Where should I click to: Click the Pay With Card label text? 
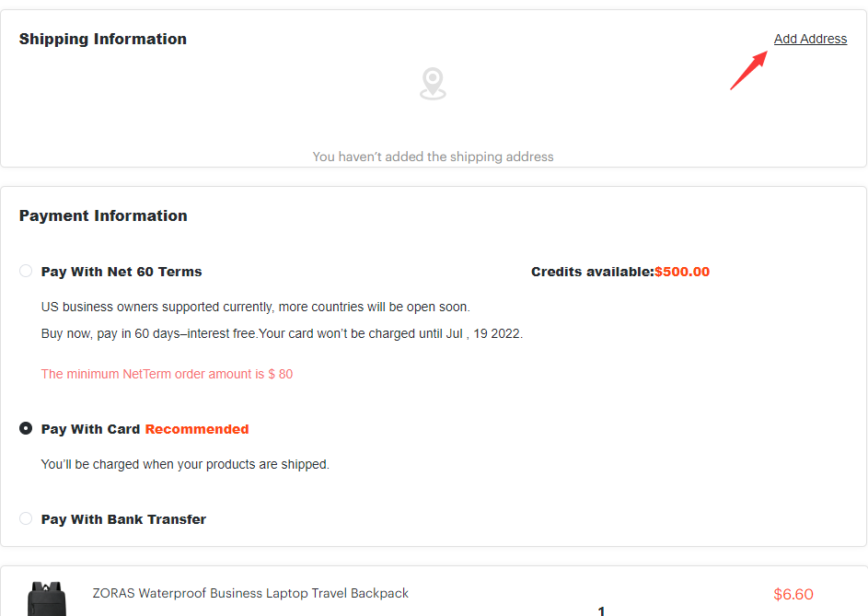click(x=90, y=429)
